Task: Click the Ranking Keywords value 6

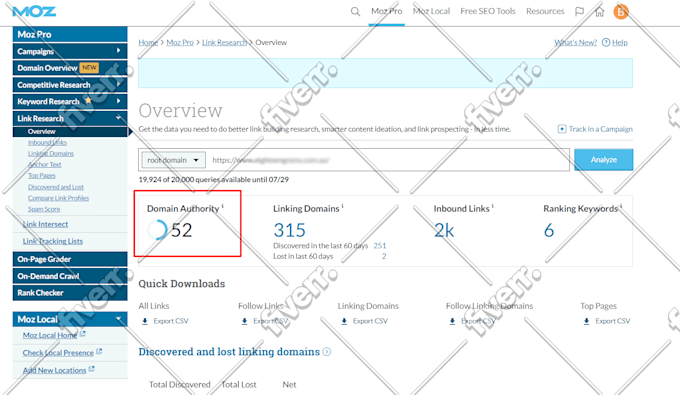Action: click(x=549, y=230)
